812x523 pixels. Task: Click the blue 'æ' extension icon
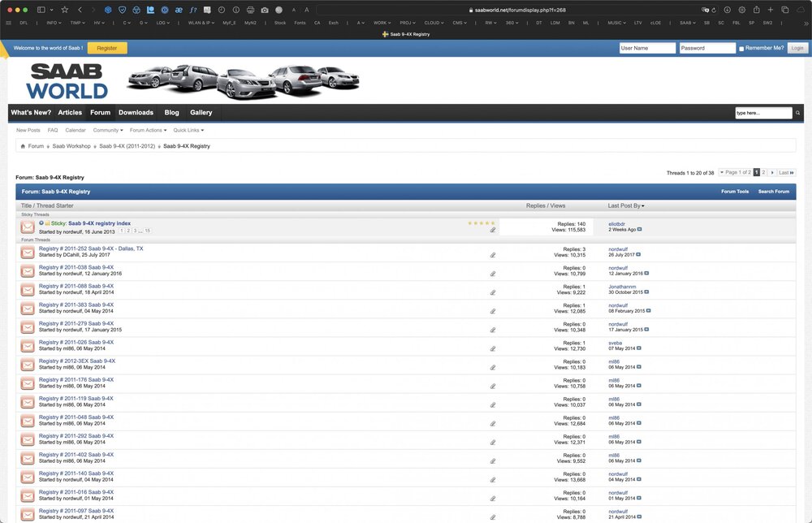click(x=179, y=10)
